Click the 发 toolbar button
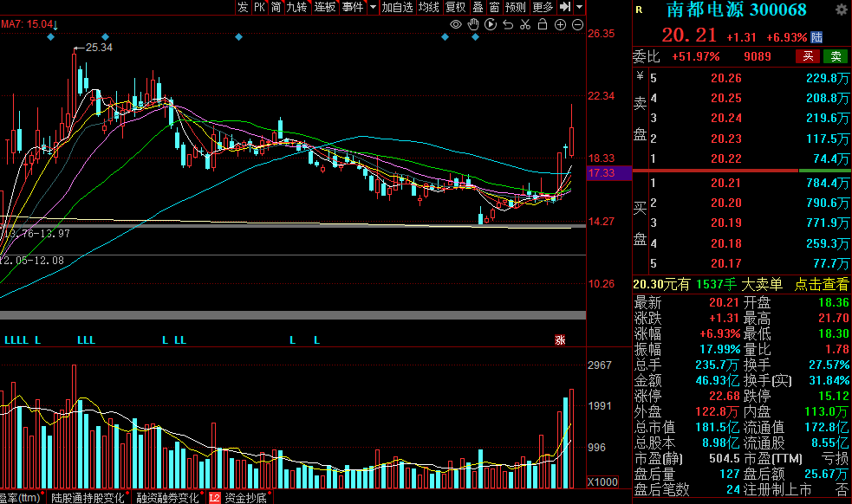This screenshot has width=852, height=504. point(243,7)
